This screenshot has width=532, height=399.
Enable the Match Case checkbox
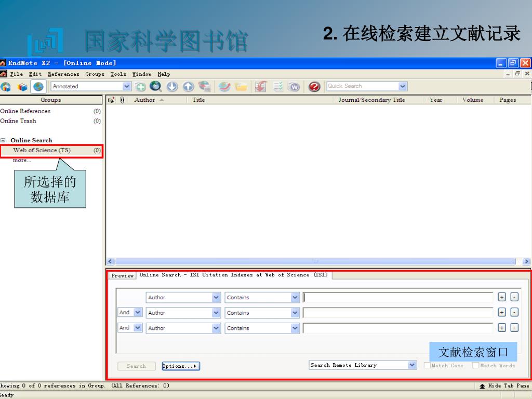(427, 365)
